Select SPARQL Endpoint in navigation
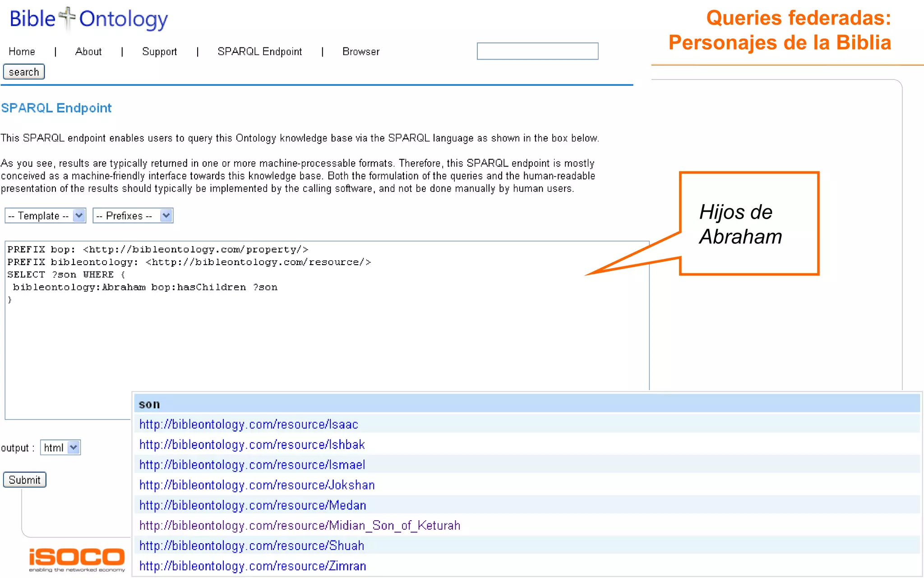 point(259,51)
